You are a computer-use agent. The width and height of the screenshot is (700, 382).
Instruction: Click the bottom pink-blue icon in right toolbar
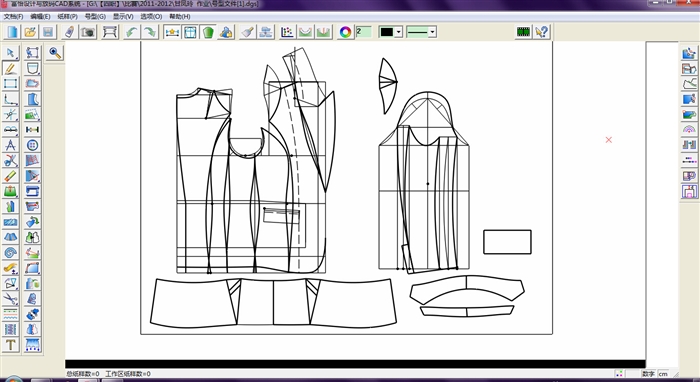[x=689, y=191]
